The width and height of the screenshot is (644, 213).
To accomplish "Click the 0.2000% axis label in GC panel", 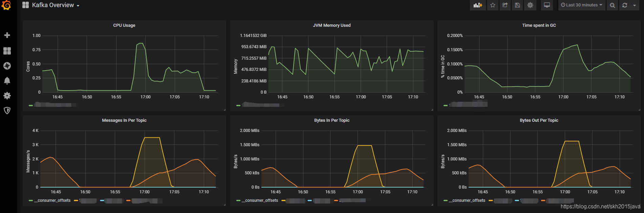I will tap(455, 36).
